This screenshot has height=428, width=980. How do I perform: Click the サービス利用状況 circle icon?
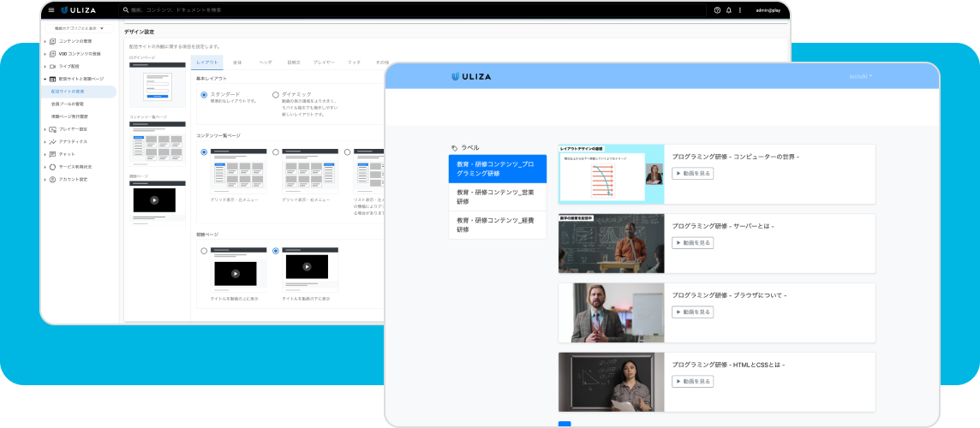click(x=52, y=167)
